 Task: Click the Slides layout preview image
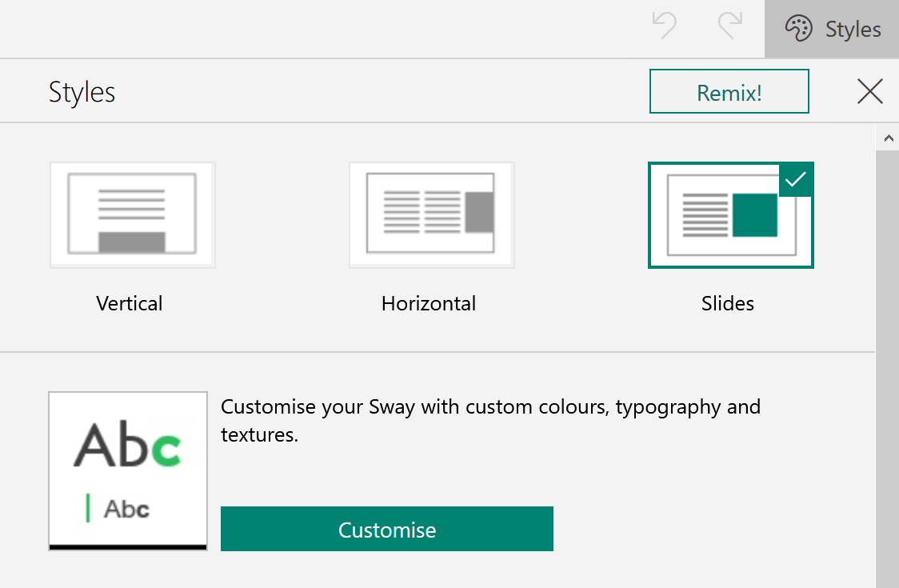tap(730, 214)
